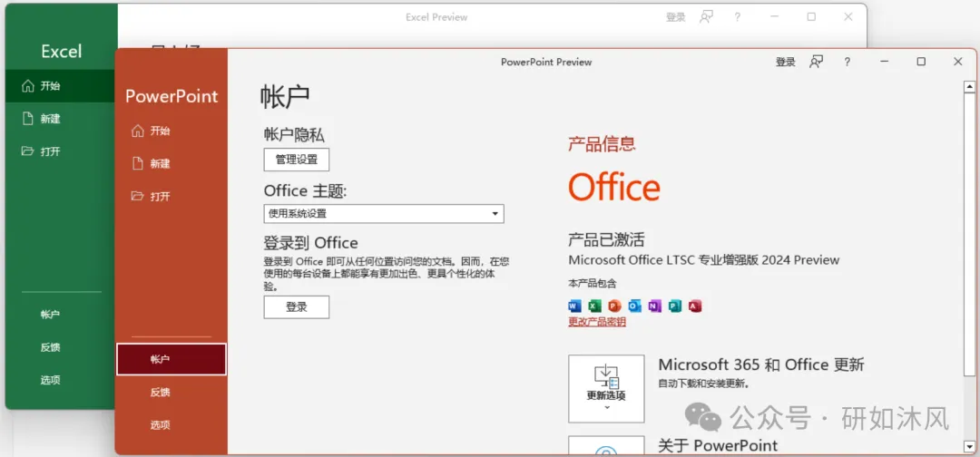
Task: Minimize the Excel Preview window
Action: tap(775, 17)
